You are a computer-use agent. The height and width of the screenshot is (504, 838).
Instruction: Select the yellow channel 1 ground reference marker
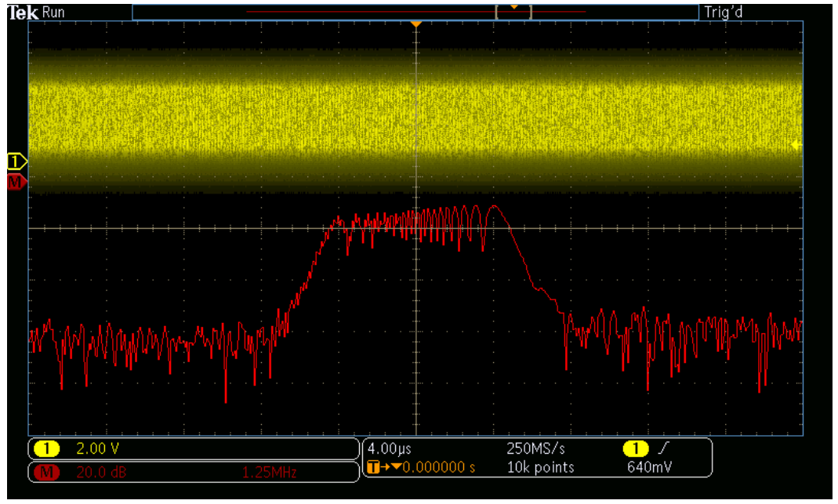[x=16, y=161]
